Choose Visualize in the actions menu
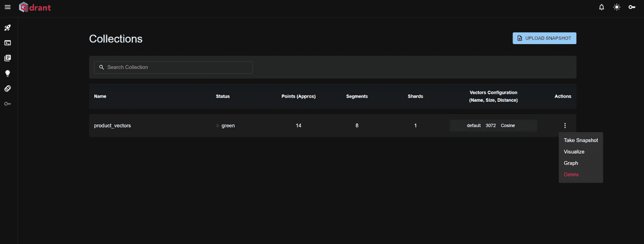Screen dimensions: 644x244 coord(574,151)
